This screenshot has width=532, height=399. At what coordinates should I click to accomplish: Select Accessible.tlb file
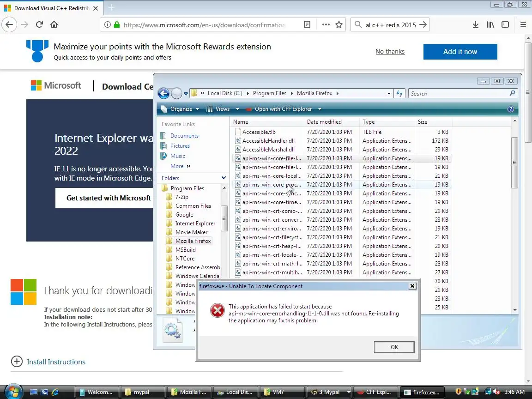tap(259, 132)
